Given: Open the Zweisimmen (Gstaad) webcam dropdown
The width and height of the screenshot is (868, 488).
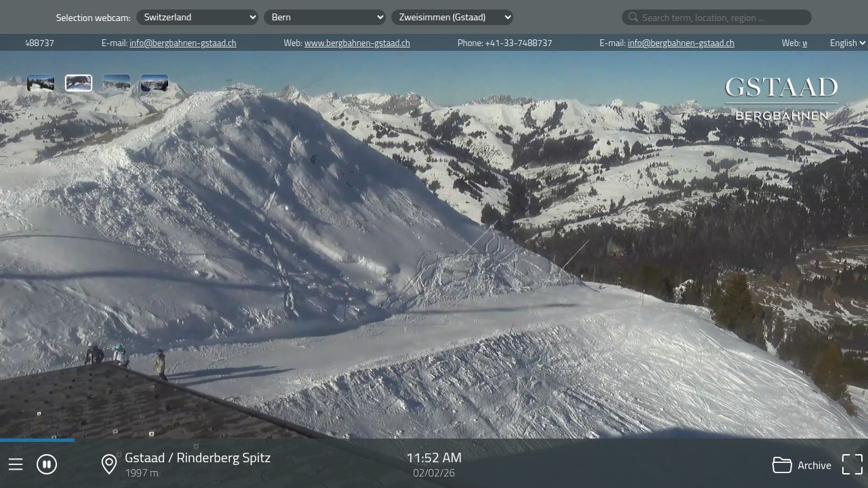Looking at the screenshot, I should coord(452,17).
